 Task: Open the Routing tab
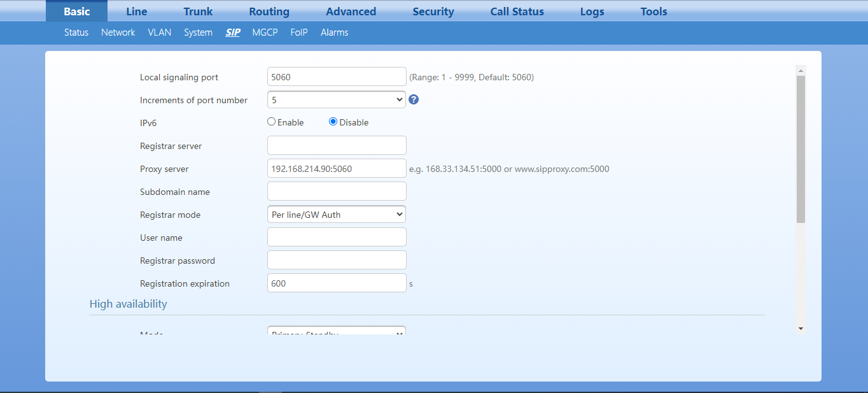click(x=269, y=11)
